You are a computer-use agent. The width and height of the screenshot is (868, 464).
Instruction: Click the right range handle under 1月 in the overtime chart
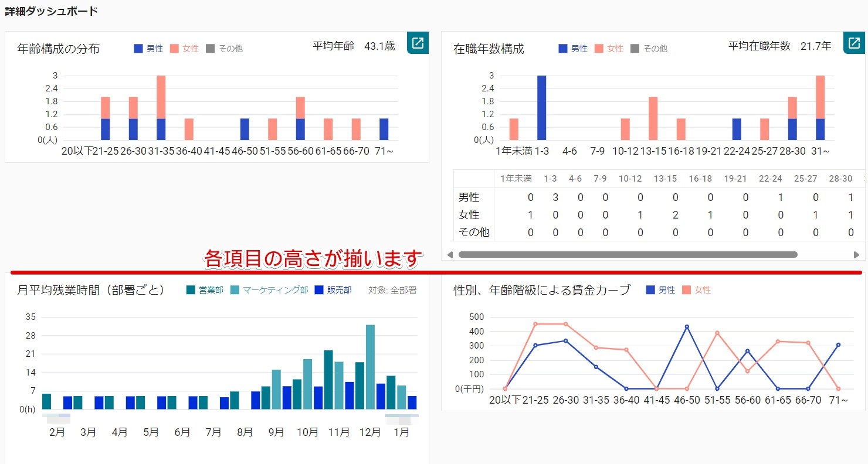point(402,418)
